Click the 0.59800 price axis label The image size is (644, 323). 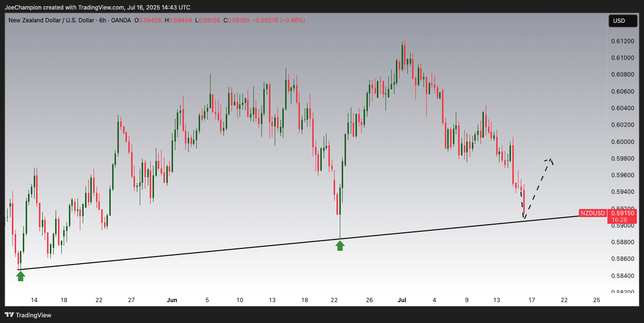click(x=622, y=158)
